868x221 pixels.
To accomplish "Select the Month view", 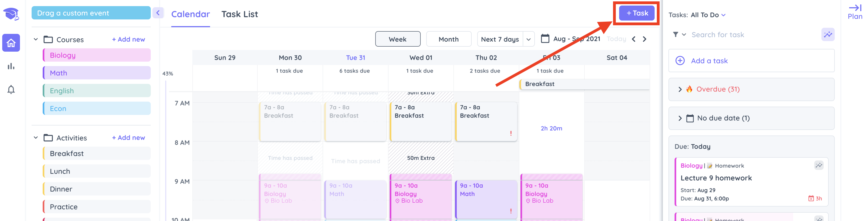I will [x=448, y=39].
